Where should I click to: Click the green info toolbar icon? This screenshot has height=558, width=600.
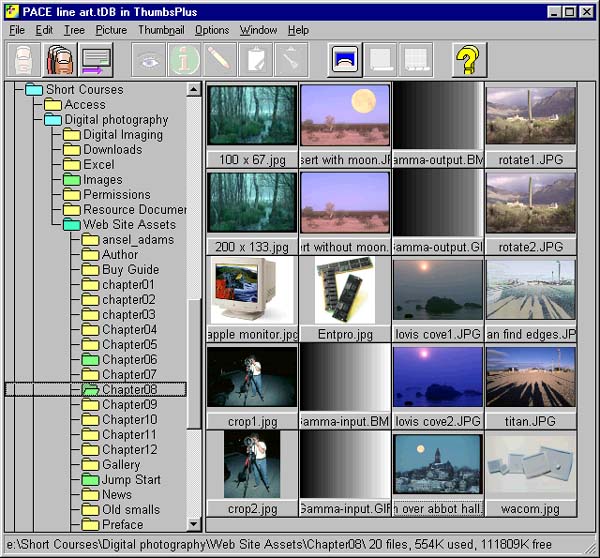(x=184, y=60)
